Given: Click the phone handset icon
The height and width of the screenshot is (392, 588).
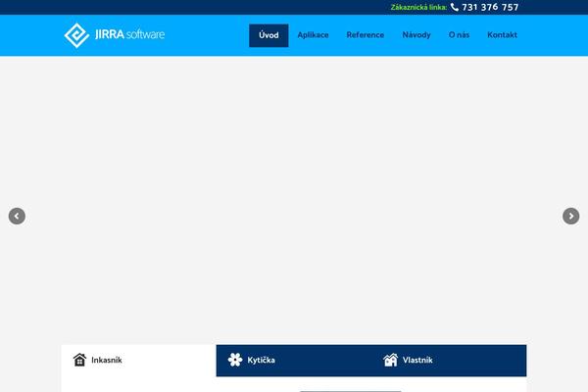Looking at the screenshot, I should (x=455, y=7).
